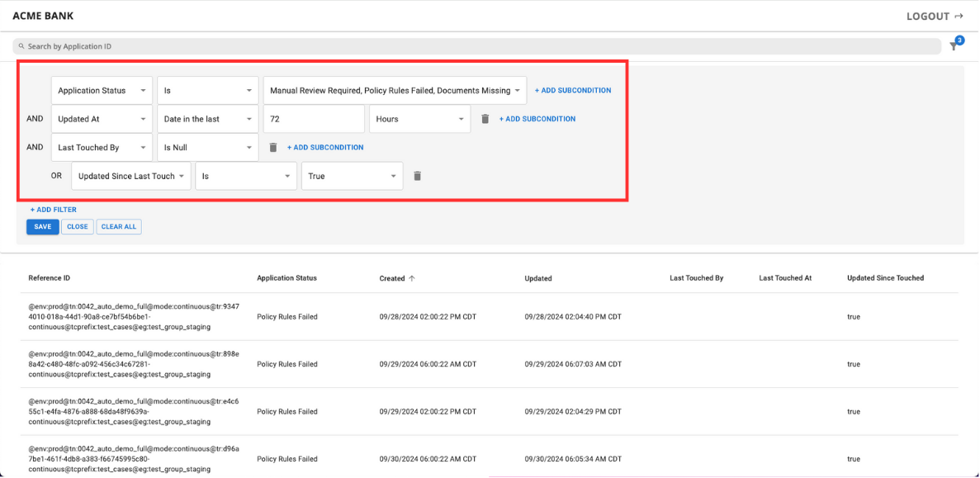Remove the Last Touched By condition's trash icon
980x478 pixels.
pyautogui.click(x=272, y=147)
